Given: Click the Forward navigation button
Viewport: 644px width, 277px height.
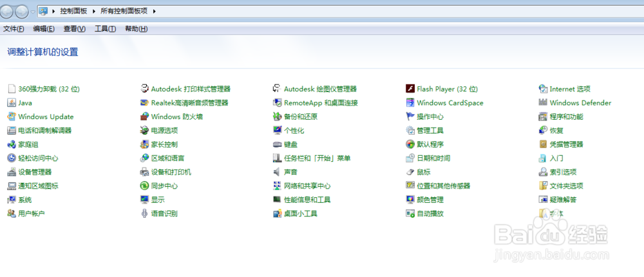Looking at the screenshot, I should (21, 12).
